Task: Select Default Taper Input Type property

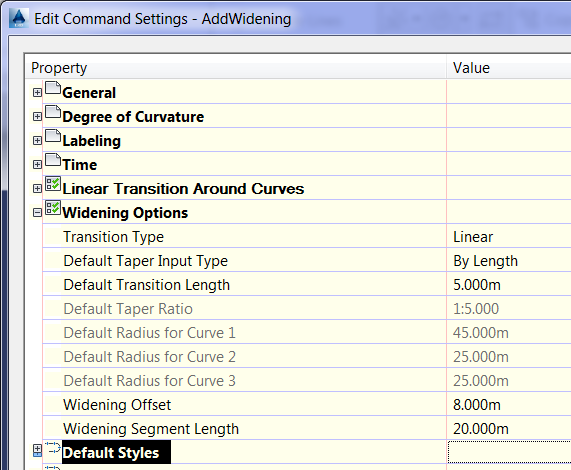Action: [x=145, y=261]
